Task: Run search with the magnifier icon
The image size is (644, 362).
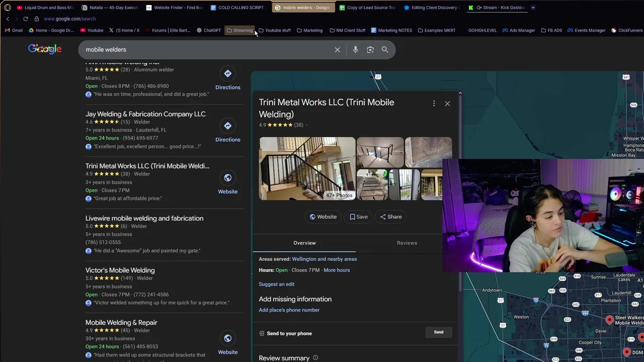Action: (x=385, y=50)
